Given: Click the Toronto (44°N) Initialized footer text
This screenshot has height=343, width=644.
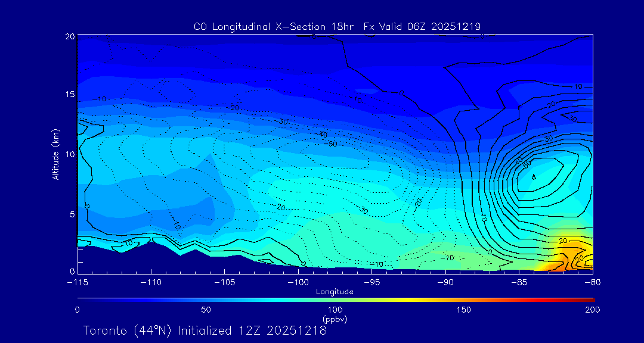Looking at the screenshot, I should pos(205,330).
